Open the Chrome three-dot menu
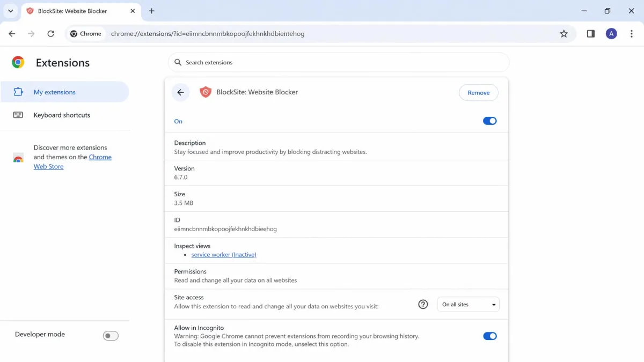Viewport: 644px width, 362px height. (631, 34)
